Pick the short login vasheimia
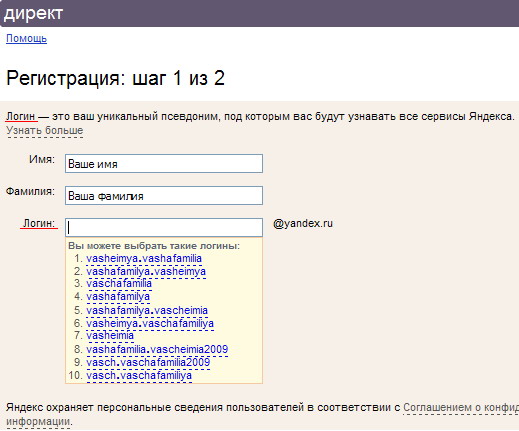 pyautogui.click(x=110, y=335)
